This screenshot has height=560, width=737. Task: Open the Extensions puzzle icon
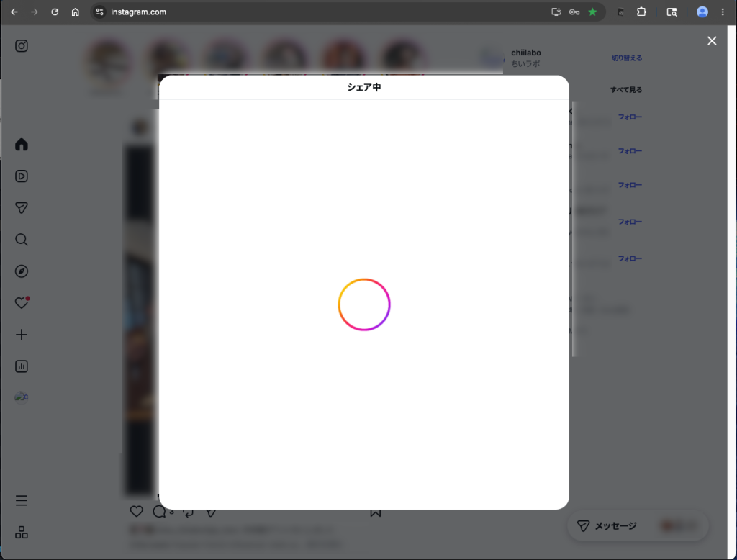pos(641,12)
